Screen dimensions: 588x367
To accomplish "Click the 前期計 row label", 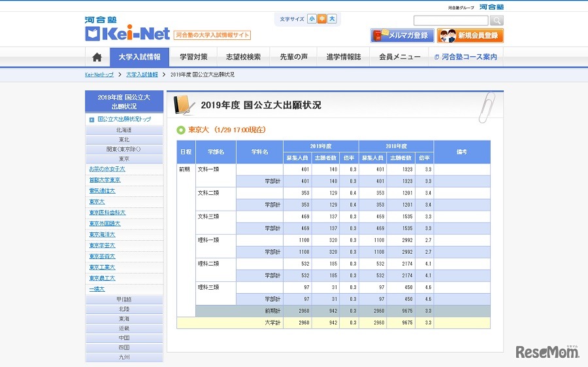I will 272,311.
